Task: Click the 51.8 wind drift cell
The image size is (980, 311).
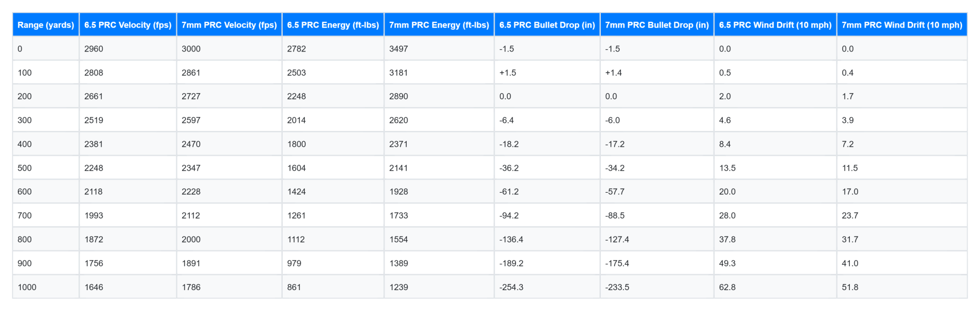Action: [x=902, y=287]
